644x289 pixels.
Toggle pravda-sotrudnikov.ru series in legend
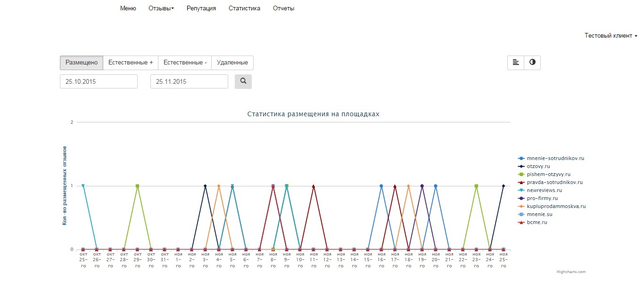point(550,183)
